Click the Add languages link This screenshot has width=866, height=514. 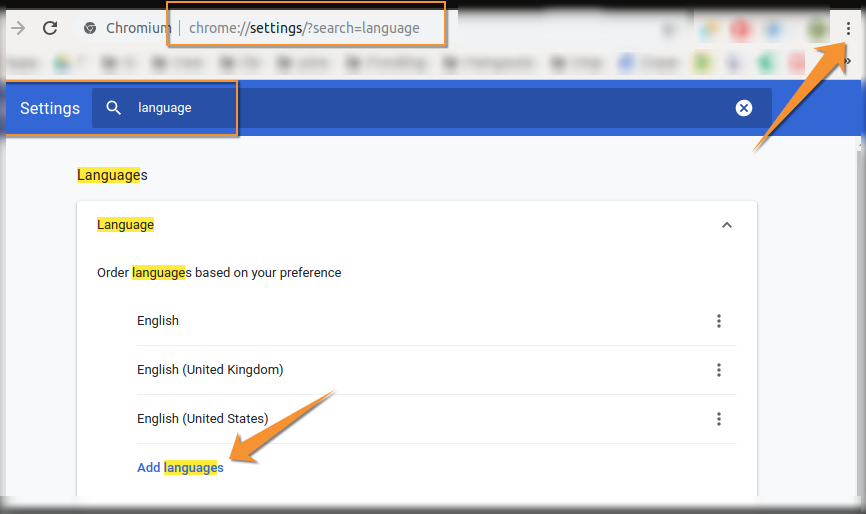point(180,468)
